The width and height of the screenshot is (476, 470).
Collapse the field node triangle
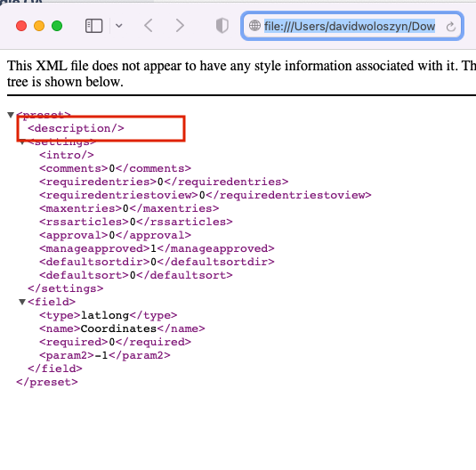pyautogui.click(x=22, y=302)
